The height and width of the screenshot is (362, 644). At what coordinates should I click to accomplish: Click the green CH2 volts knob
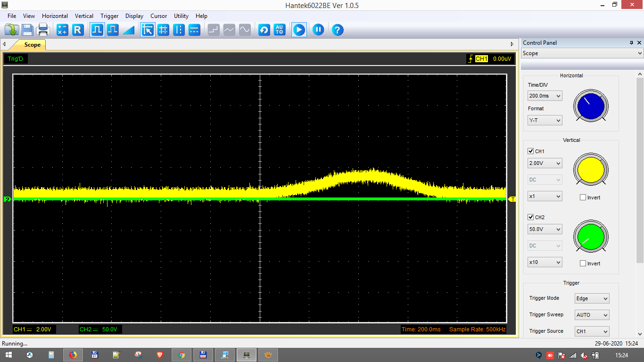[591, 236]
